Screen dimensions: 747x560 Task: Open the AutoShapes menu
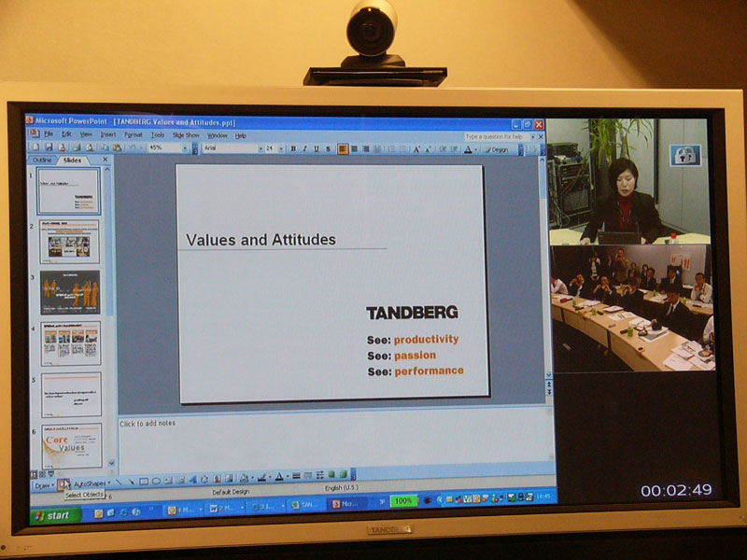tap(91, 483)
